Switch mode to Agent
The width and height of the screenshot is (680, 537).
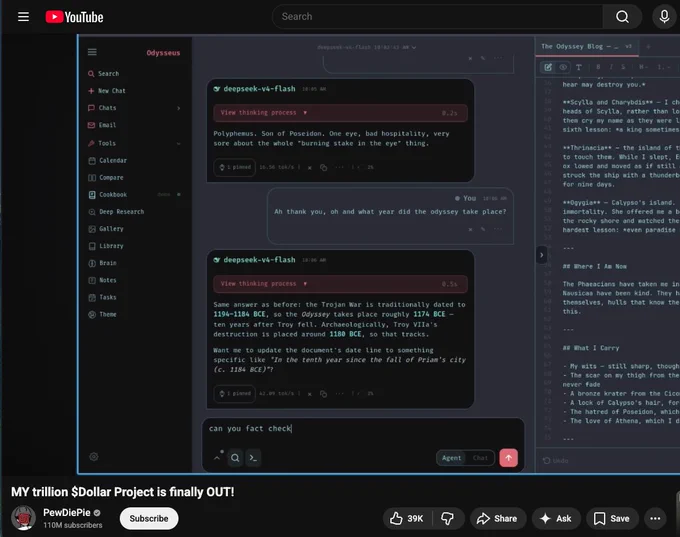click(451, 458)
